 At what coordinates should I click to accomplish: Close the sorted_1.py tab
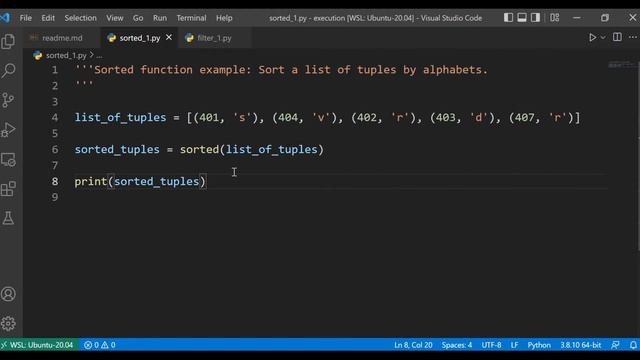169,38
